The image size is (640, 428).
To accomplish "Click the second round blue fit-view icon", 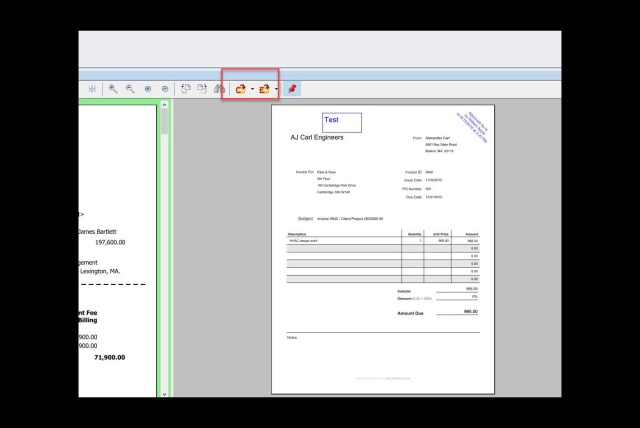I will point(165,89).
